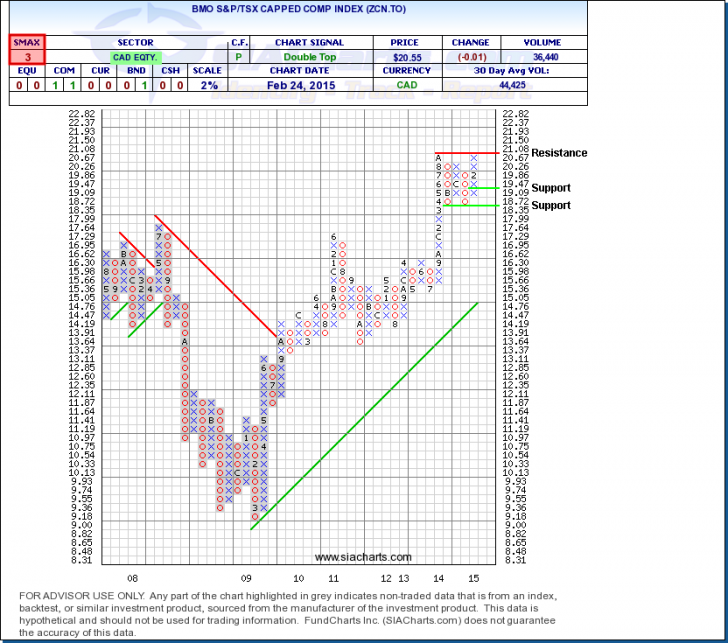Click the www.siacharts.com watermark link
728x643 pixels.
click(x=362, y=557)
